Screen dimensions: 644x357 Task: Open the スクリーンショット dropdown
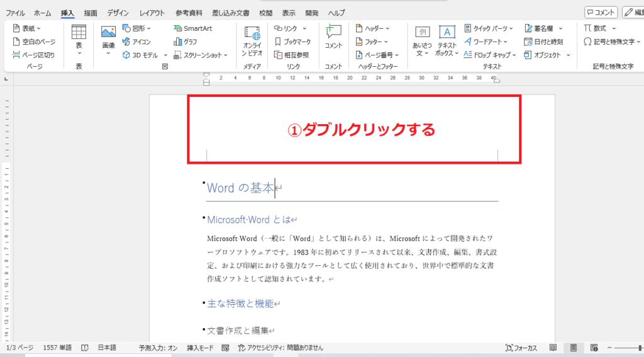pyautogui.click(x=201, y=55)
